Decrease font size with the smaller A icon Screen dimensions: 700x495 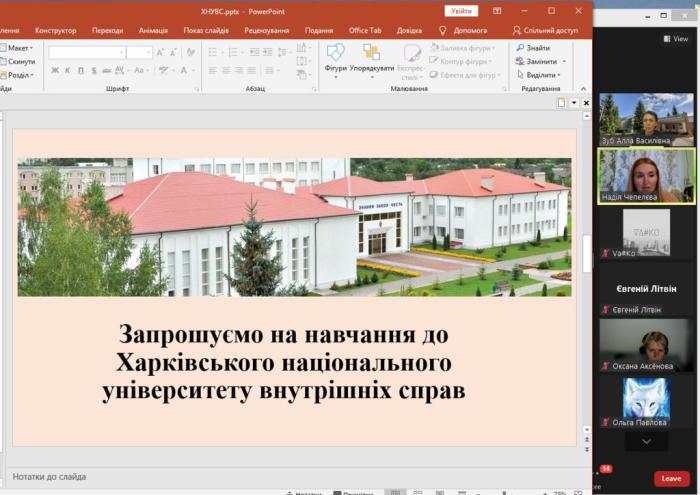174,53
